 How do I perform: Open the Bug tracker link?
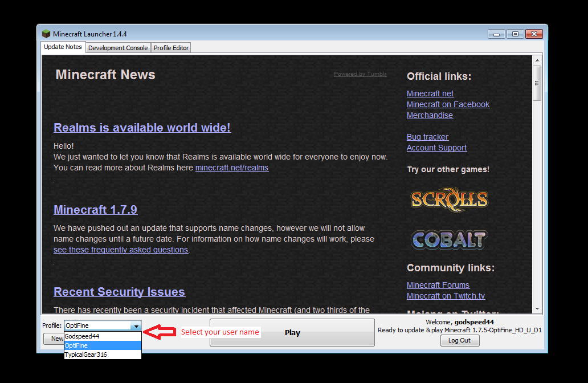click(x=427, y=137)
